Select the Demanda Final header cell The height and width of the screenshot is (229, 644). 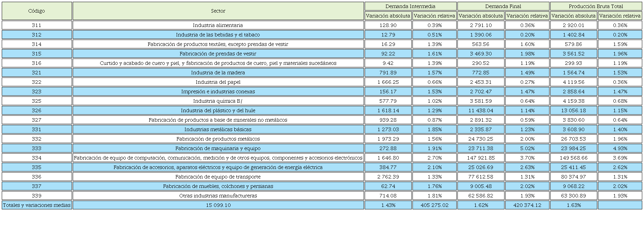[503, 6]
